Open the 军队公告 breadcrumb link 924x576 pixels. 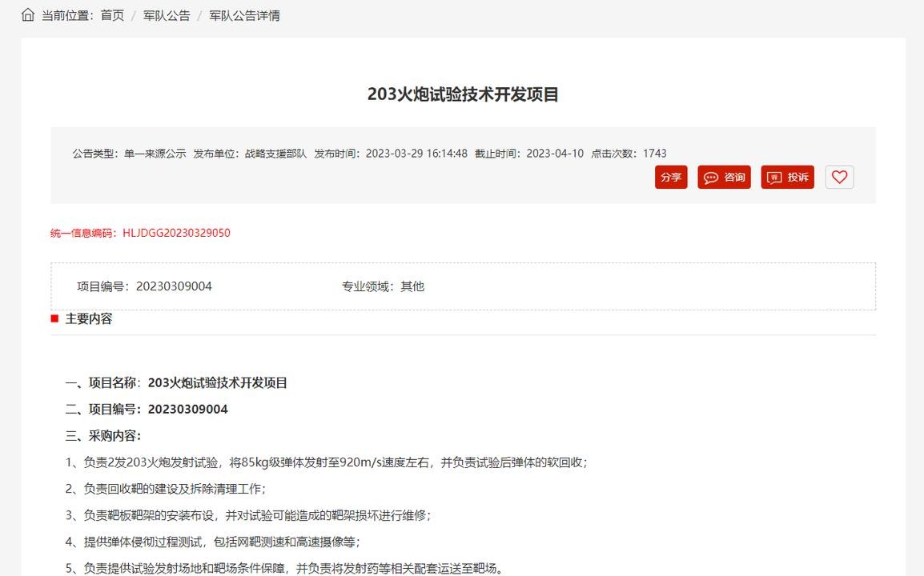167,15
